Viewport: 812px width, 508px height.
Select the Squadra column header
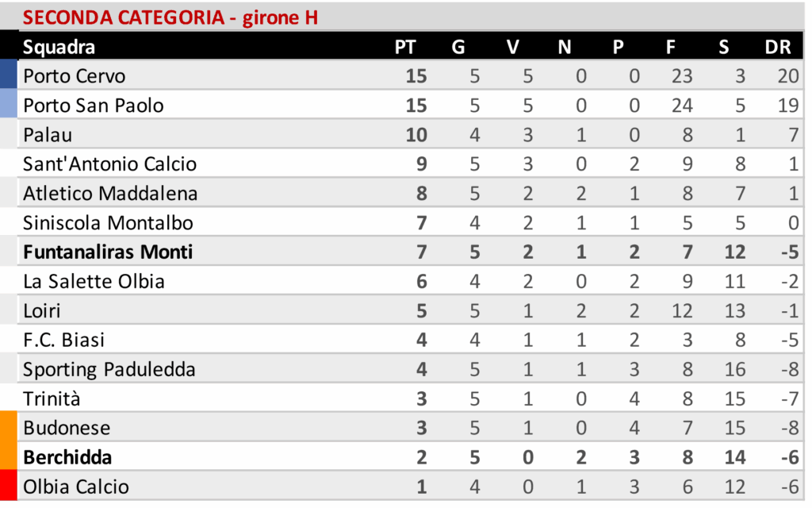(59, 47)
